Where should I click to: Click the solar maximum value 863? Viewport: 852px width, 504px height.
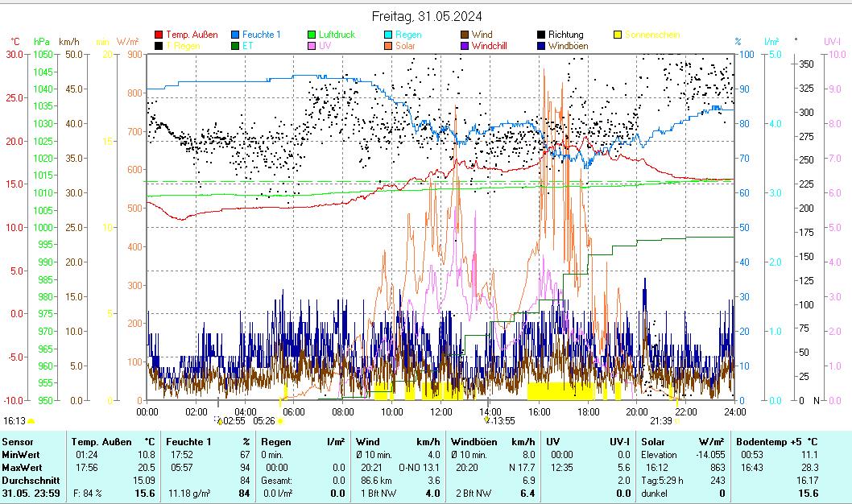pos(718,468)
